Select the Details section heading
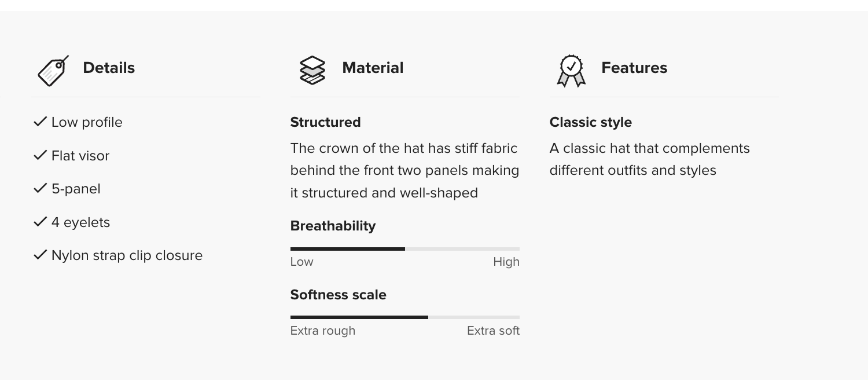The height and width of the screenshot is (381, 868). [x=109, y=68]
